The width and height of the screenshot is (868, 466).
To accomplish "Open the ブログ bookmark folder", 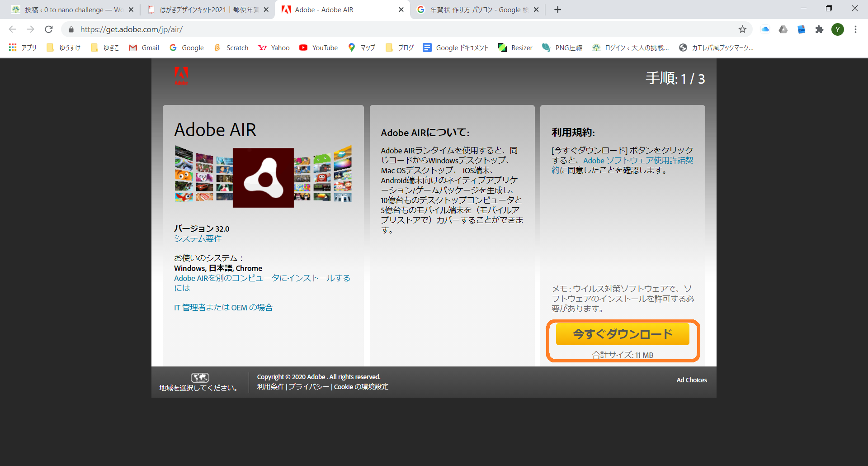I will click(x=400, y=48).
